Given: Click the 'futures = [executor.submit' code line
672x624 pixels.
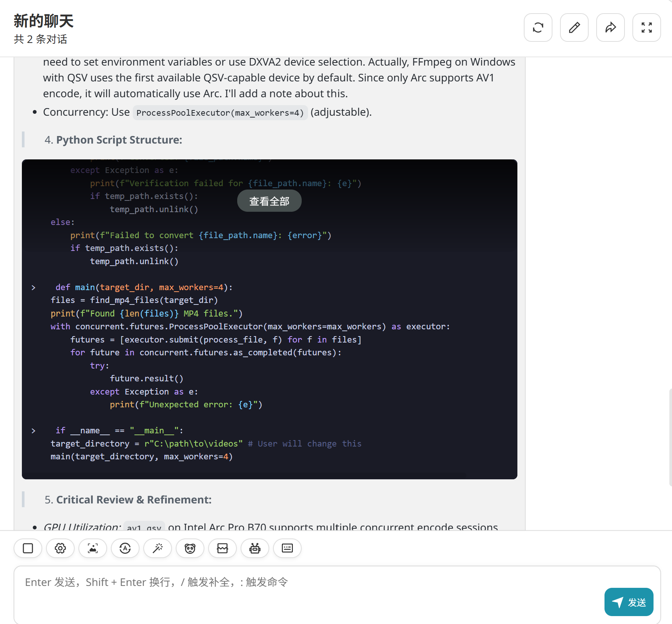Looking at the screenshot, I should pyautogui.click(x=216, y=340).
